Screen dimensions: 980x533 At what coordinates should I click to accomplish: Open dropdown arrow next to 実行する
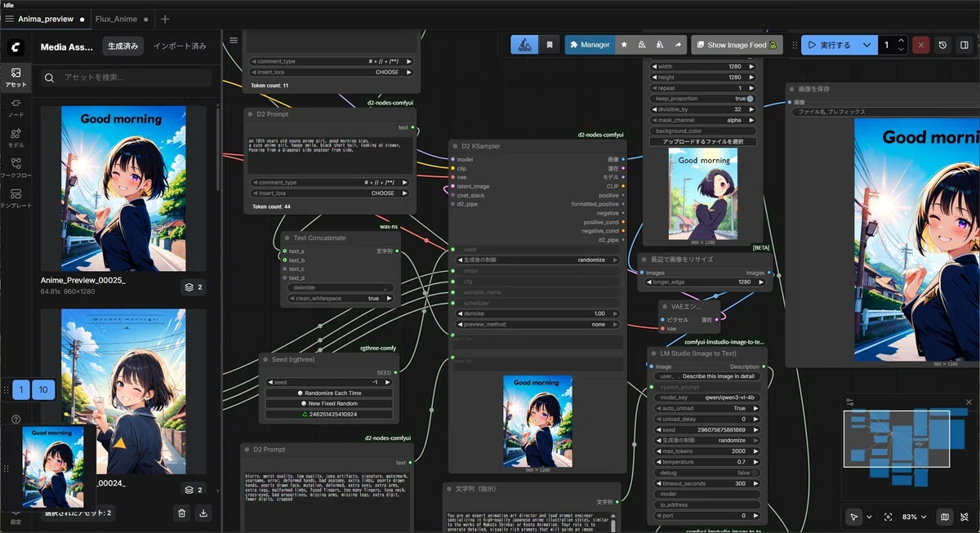click(x=866, y=45)
